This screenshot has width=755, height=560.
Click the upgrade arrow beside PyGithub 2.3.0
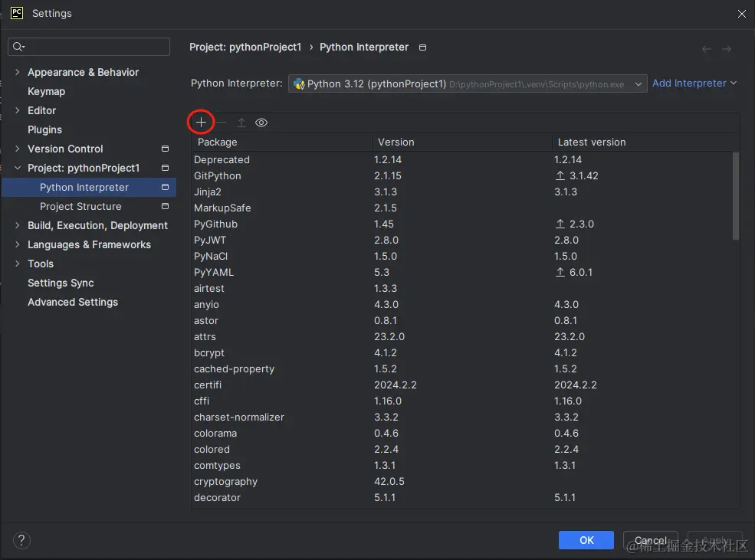pos(560,224)
